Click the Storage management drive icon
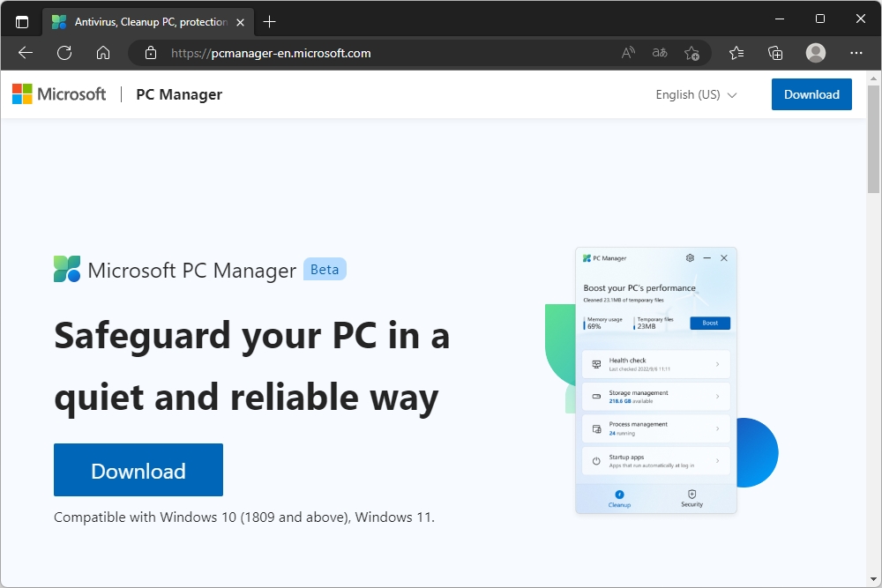882x588 pixels. click(x=596, y=397)
